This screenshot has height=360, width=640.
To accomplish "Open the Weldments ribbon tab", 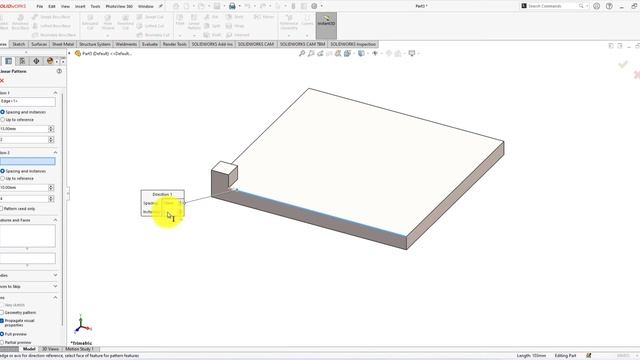I will 126,44.
